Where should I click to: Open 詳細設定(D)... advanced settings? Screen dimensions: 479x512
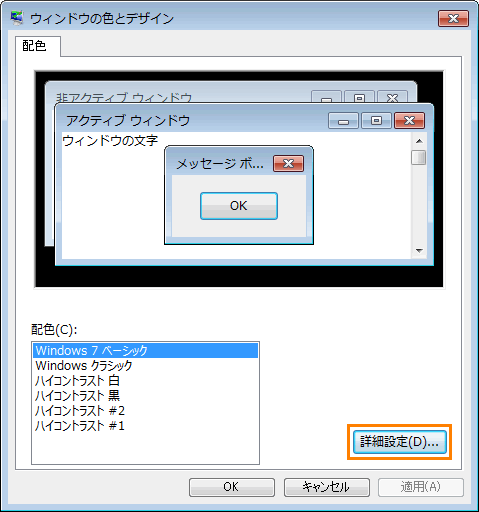coord(400,442)
